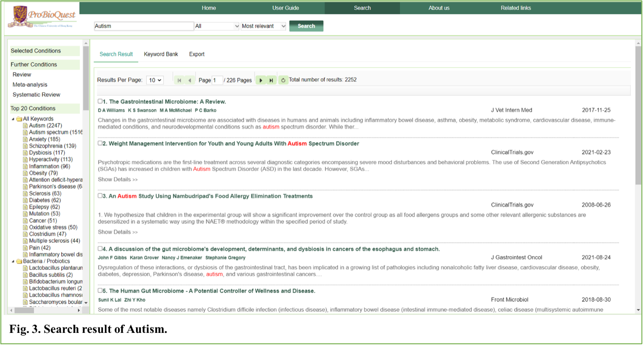Click the main results vertical scrollbar
The image size is (644, 345).
pyautogui.click(x=638, y=116)
